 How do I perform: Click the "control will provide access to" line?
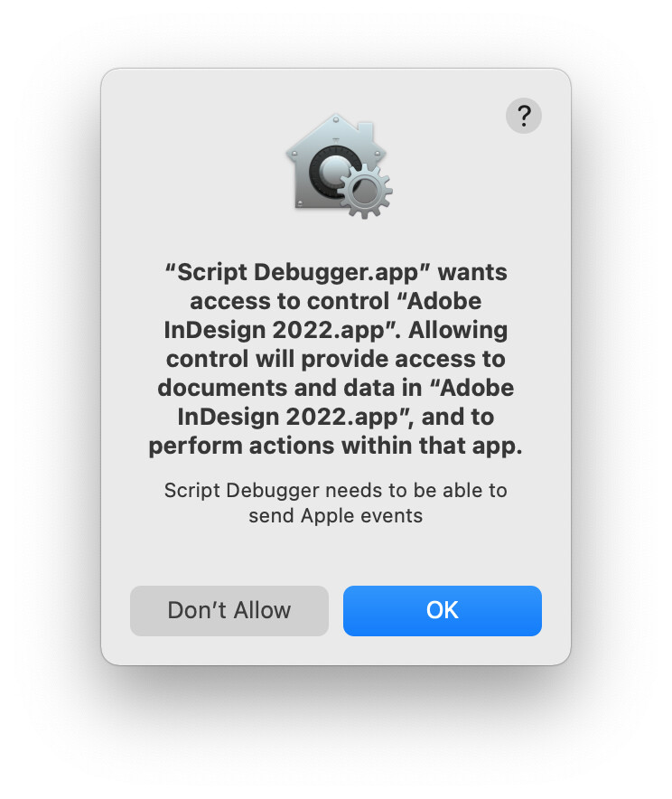(x=336, y=359)
